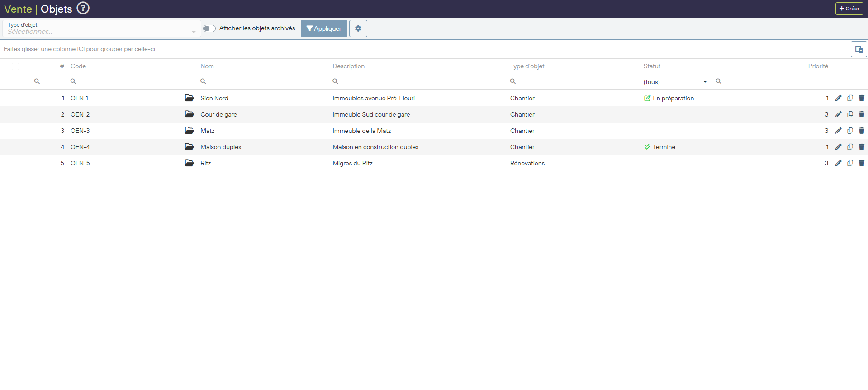The height and width of the screenshot is (390, 868).
Task: Edit the Sion Nord row with pencil icon
Action: 838,98
